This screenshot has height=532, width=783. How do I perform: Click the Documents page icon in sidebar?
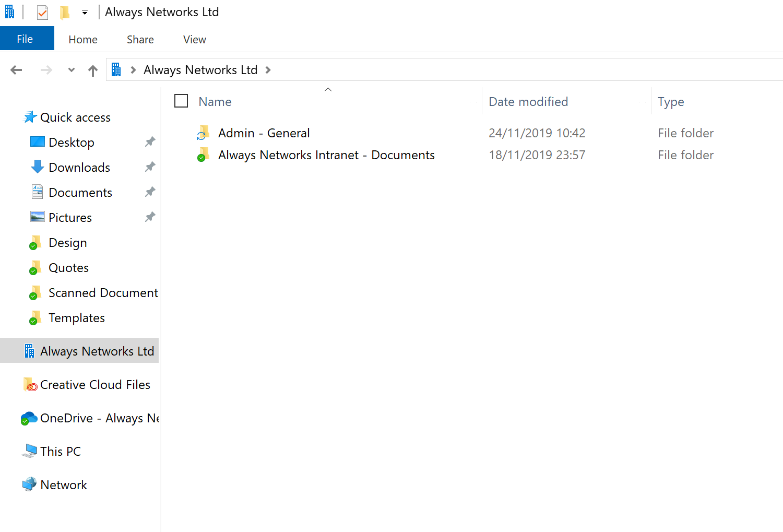click(38, 192)
